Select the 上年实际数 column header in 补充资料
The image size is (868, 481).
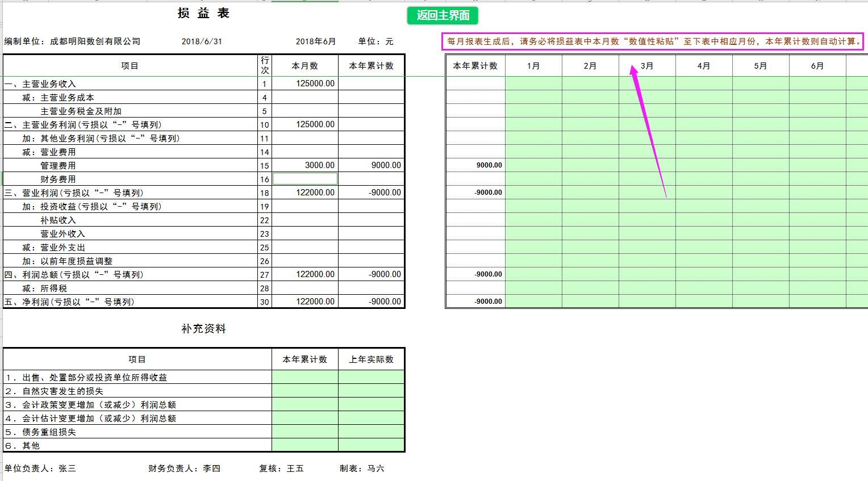click(371, 359)
